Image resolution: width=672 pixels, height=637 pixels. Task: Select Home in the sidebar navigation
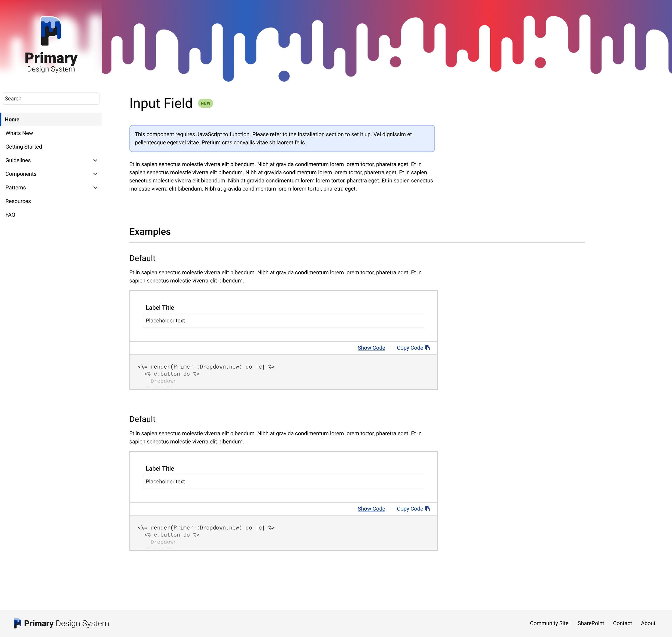click(x=12, y=120)
